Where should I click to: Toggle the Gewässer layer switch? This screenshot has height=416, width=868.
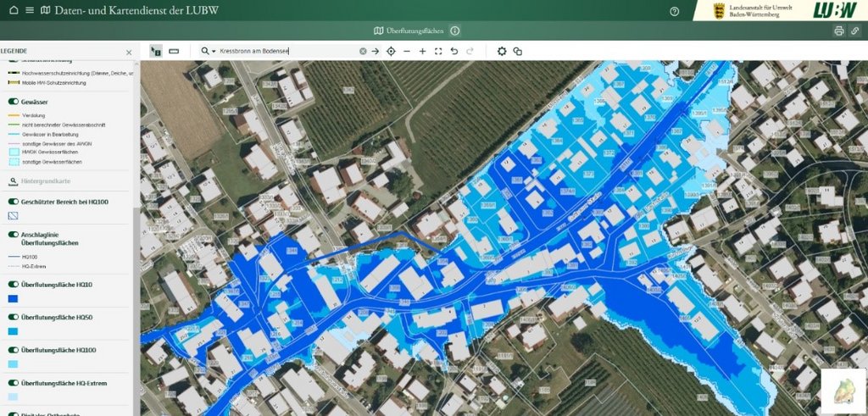tap(14, 101)
